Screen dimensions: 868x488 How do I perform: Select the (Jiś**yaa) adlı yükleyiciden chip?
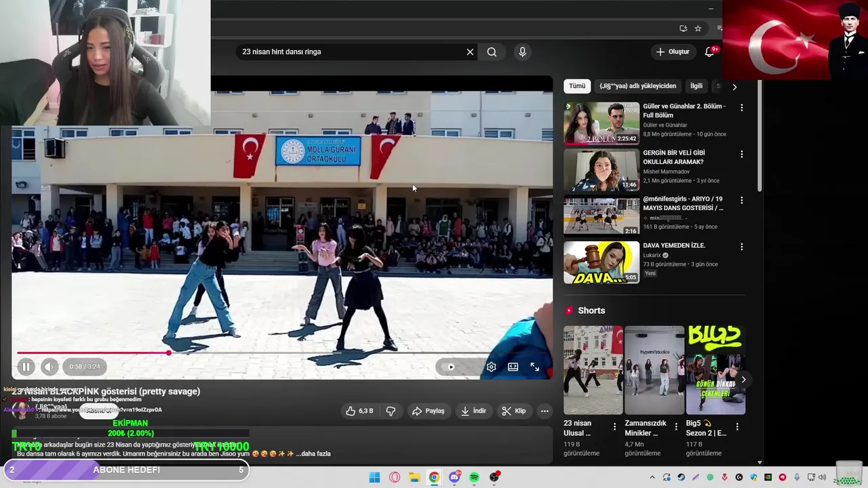(637, 86)
